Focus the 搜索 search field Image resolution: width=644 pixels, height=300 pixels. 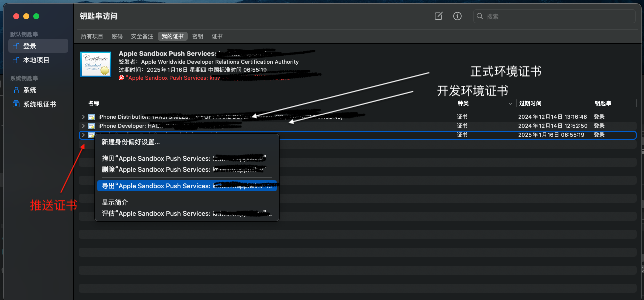[554, 16]
